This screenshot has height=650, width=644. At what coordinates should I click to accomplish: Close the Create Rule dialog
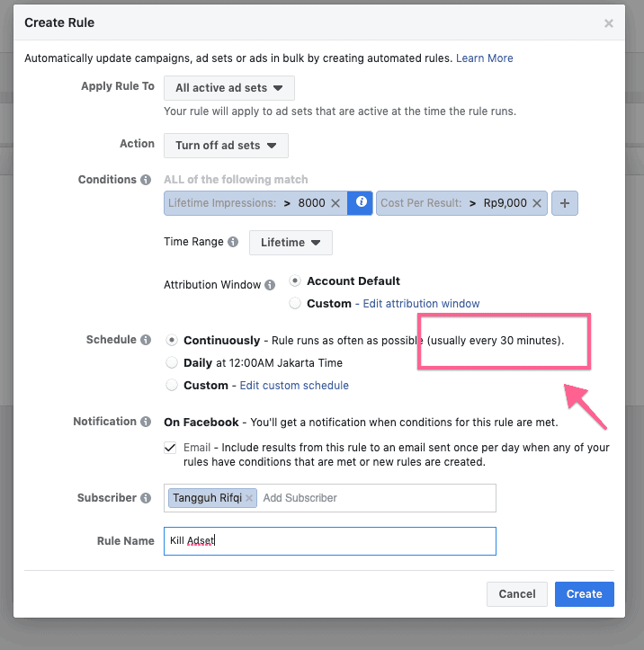coord(608,23)
